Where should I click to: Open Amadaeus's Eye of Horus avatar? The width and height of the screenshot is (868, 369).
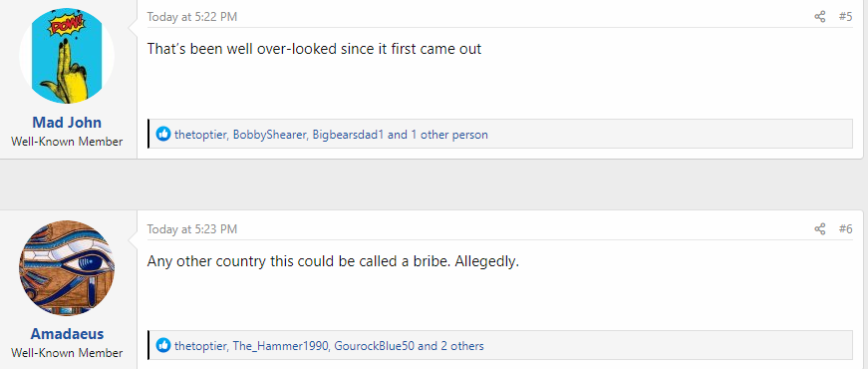pyautogui.click(x=67, y=268)
